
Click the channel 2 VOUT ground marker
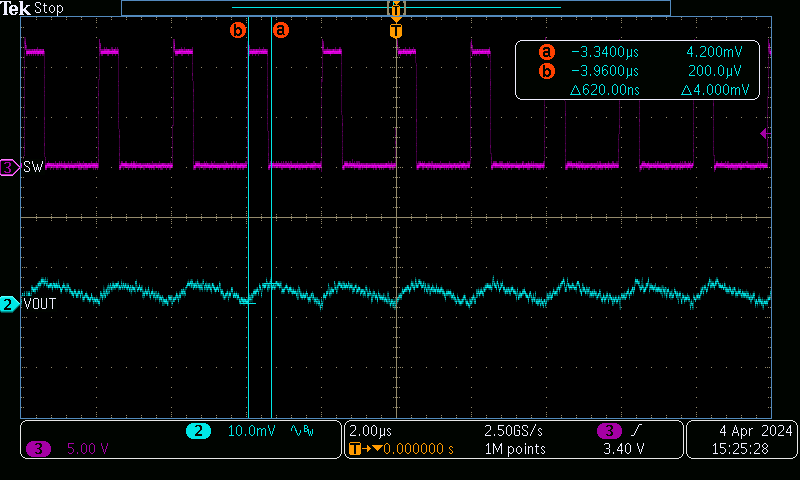(x=10, y=304)
